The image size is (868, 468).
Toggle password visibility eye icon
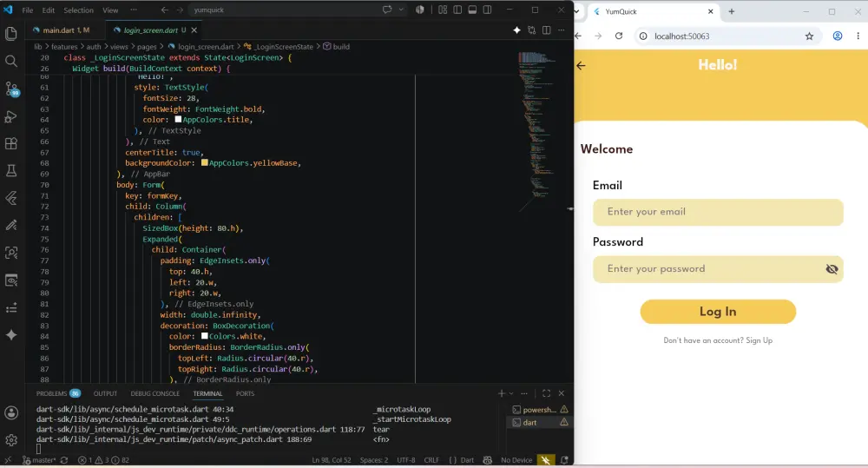pos(832,269)
